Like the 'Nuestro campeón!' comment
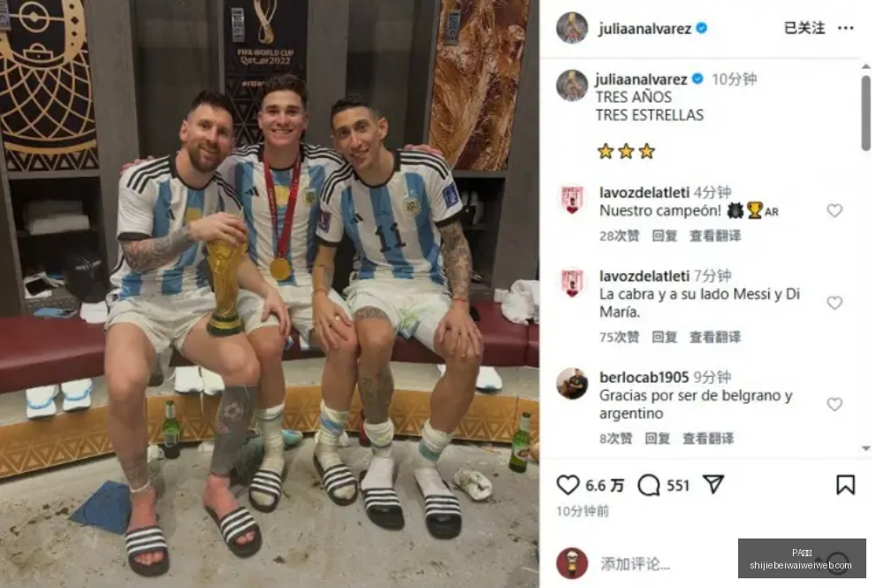The height and width of the screenshot is (588, 876). [x=834, y=210]
